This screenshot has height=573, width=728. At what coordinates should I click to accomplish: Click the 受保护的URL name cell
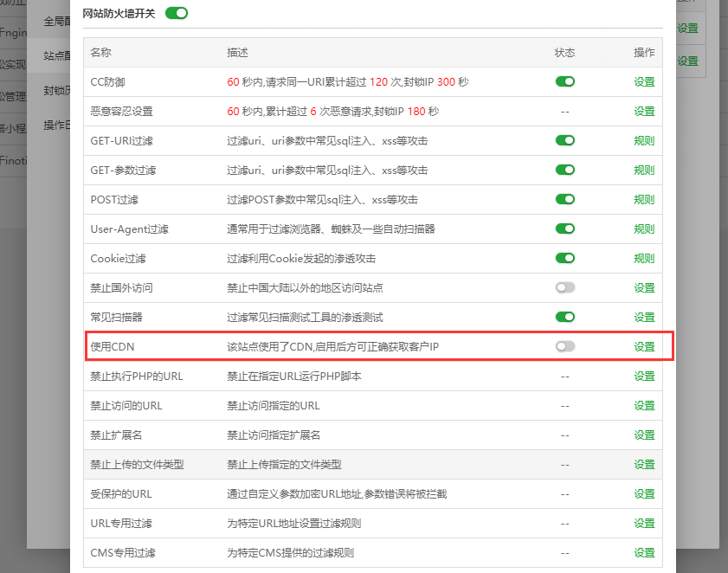tap(121, 494)
